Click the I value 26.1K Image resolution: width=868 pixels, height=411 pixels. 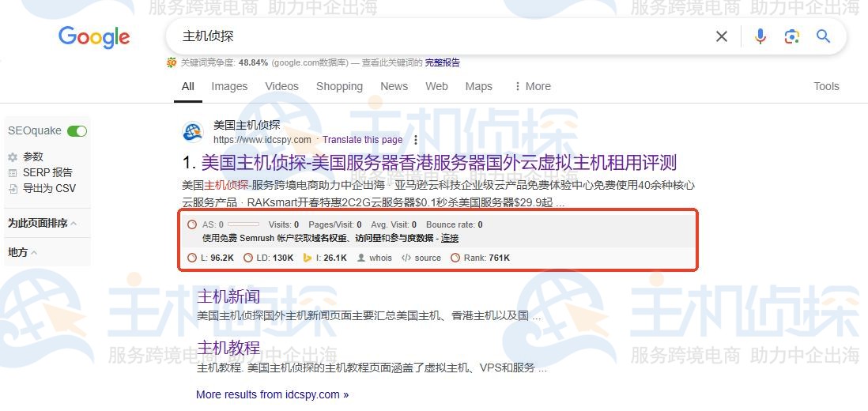coord(335,258)
